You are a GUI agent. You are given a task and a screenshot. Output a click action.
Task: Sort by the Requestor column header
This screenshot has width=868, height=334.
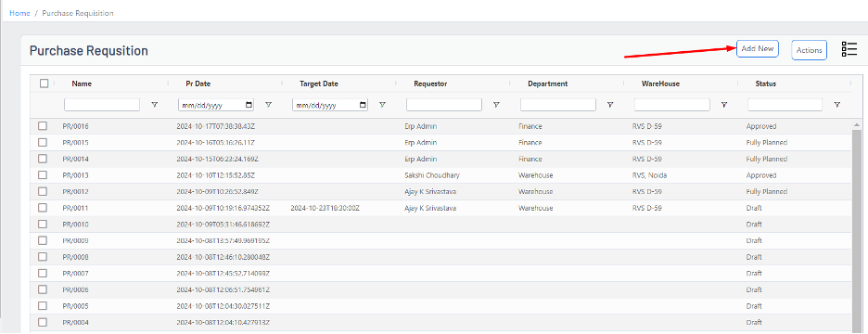[x=430, y=84]
